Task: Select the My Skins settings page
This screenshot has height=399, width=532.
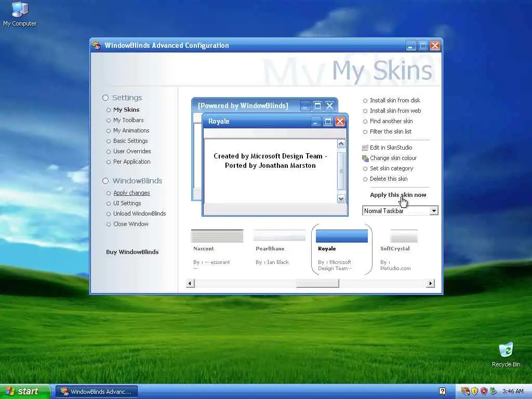Action: pos(126,110)
